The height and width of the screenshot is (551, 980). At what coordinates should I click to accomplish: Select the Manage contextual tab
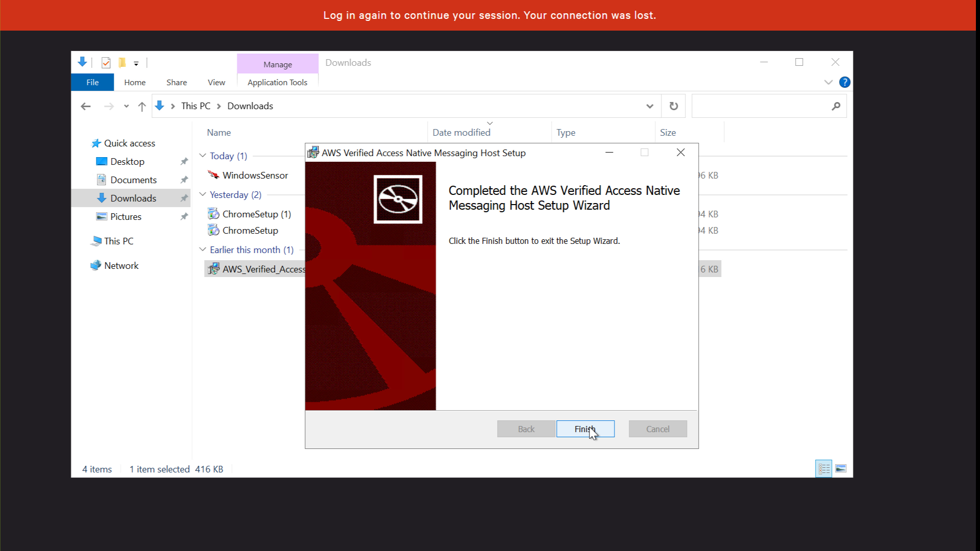278,64
